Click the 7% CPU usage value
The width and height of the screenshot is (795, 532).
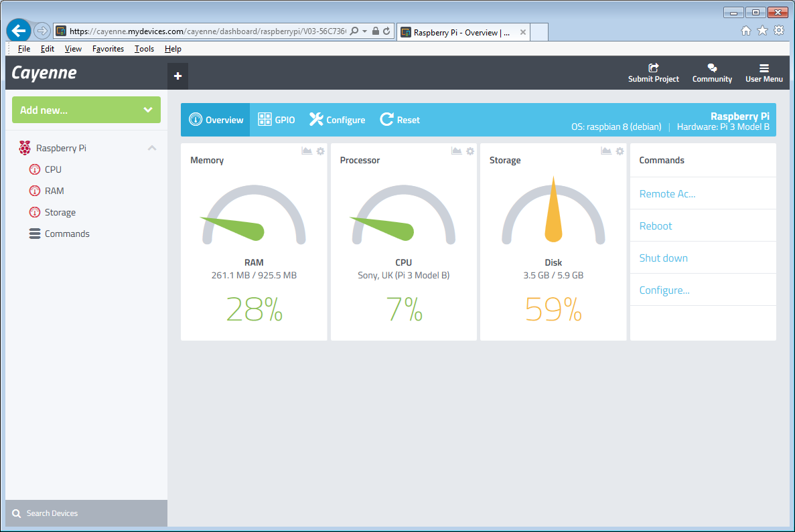(404, 308)
